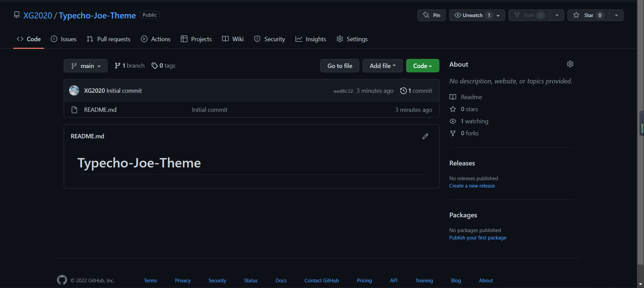The width and height of the screenshot is (644, 288).
Task: Open the 1 commit history link
Action: click(x=416, y=91)
